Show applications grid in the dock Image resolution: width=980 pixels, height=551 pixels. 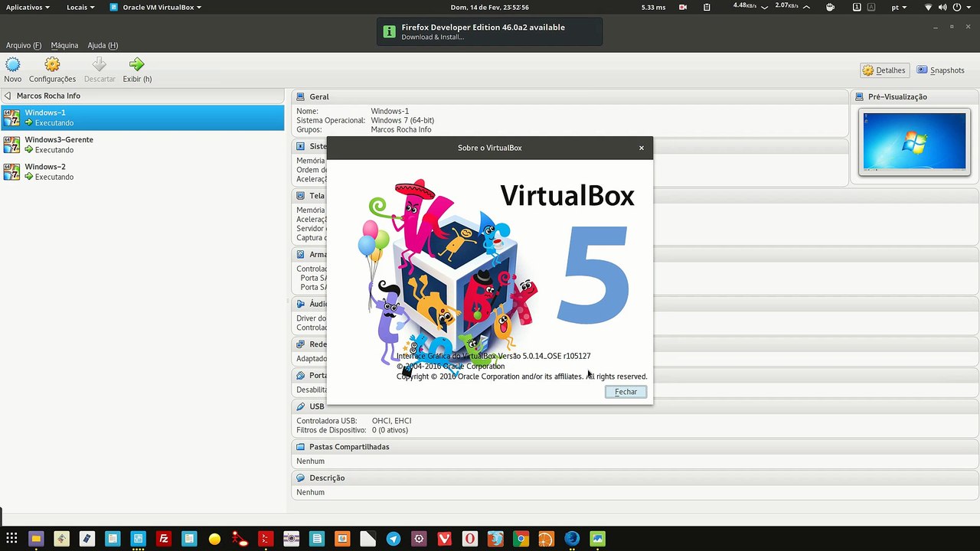[11, 539]
